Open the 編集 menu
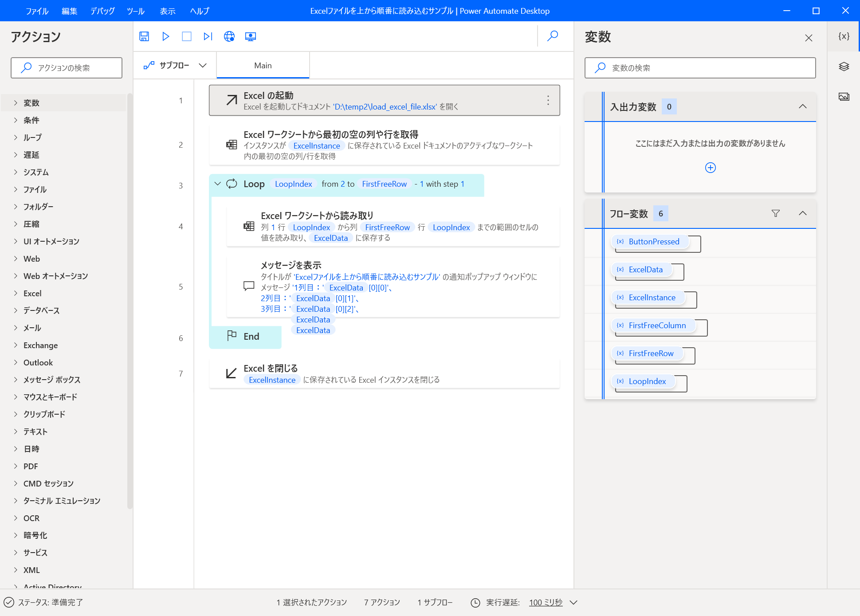Viewport: 860px width, 616px height. [69, 11]
